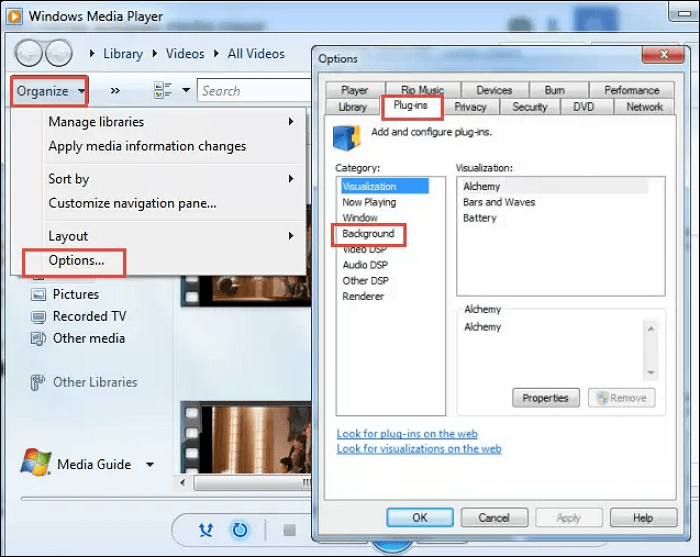Select the Background category
700x557 pixels.
tap(368, 233)
